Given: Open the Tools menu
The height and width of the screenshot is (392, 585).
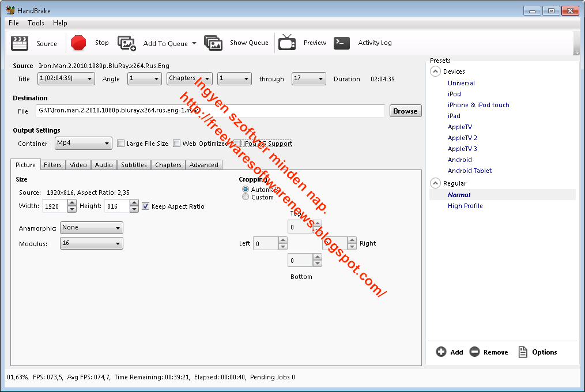Looking at the screenshot, I should (36, 23).
